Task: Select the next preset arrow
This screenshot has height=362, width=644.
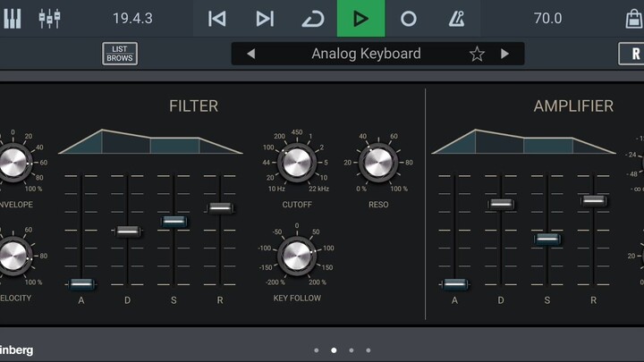Action: tap(504, 54)
